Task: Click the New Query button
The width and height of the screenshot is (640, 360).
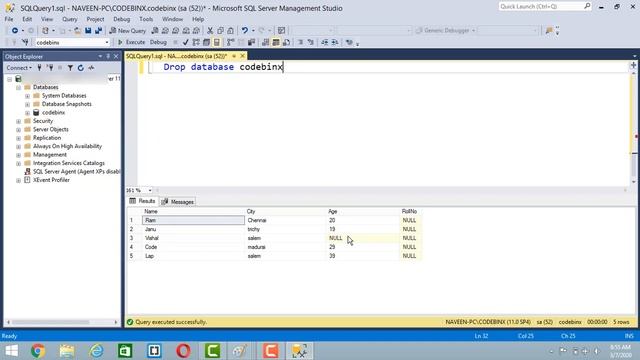Action: [x=127, y=31]
